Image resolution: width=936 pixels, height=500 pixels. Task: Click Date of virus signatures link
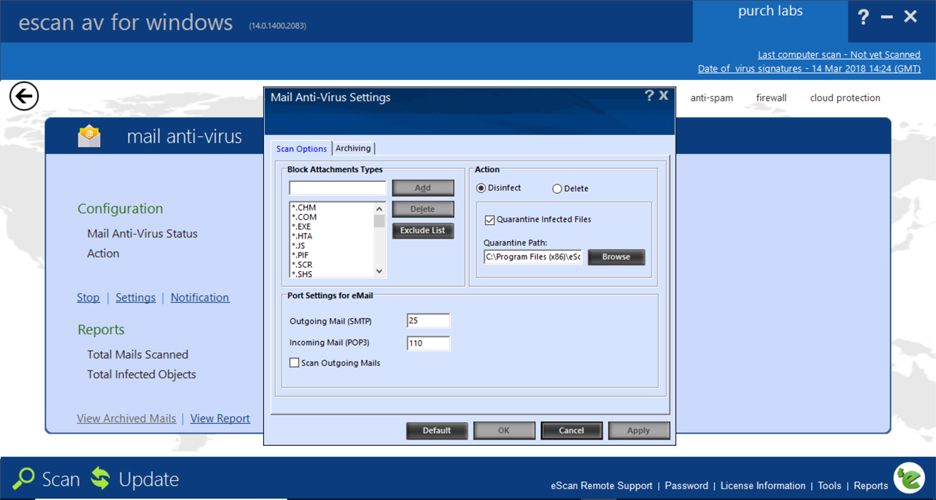click(x=809, y=69)
